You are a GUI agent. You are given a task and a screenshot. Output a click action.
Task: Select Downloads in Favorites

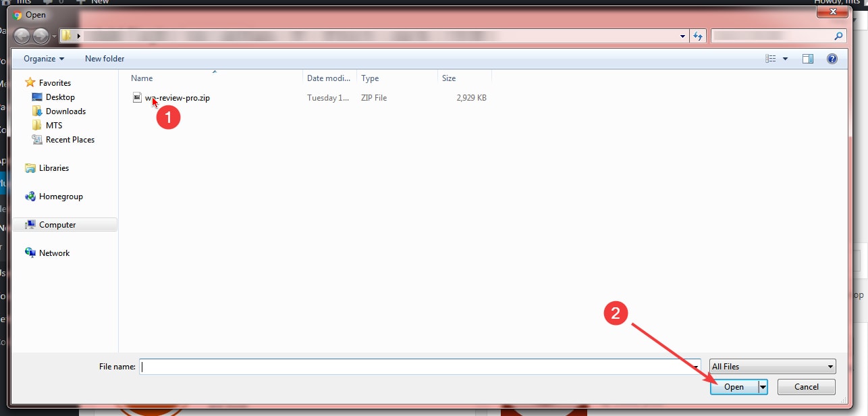[x=65, y=111]
